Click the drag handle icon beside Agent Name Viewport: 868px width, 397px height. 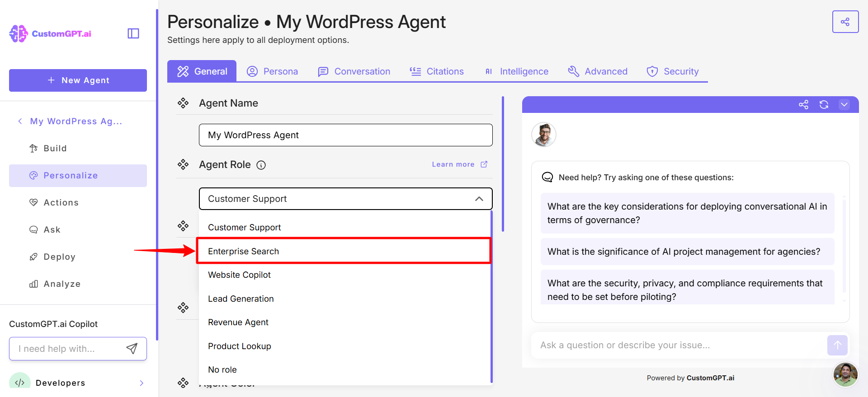(x=183, y=103)
